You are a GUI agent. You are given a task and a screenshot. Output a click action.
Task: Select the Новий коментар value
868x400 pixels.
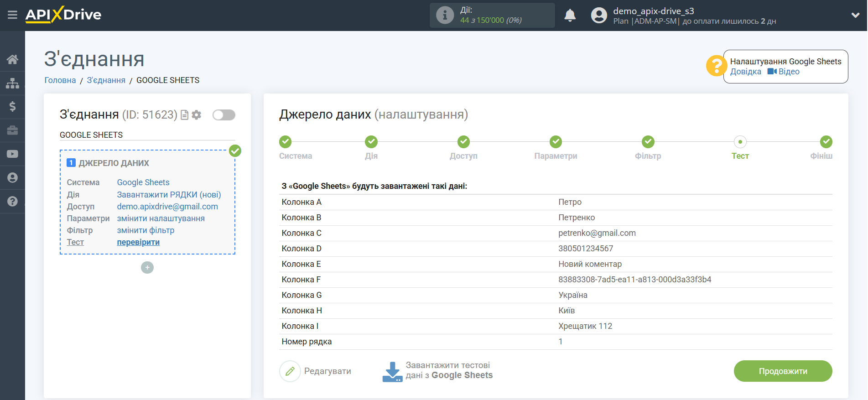(590, 264)
